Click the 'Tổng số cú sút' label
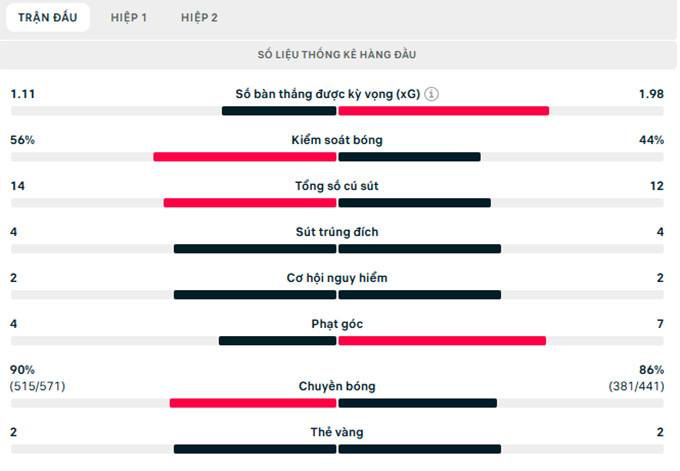 pos(337,186)
